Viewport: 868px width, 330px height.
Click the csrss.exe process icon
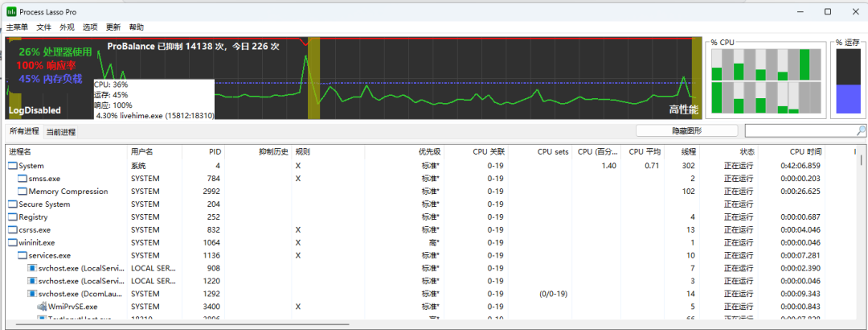(x=13, y=229)
